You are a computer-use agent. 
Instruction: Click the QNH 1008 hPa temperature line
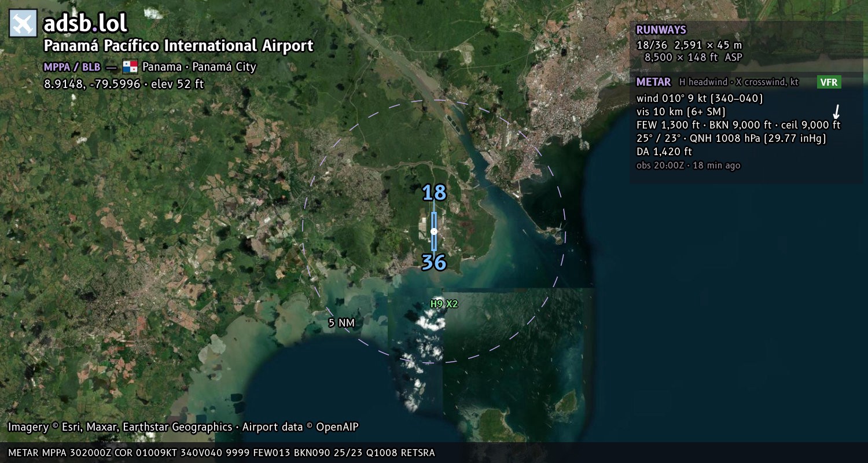coord(731,139)
